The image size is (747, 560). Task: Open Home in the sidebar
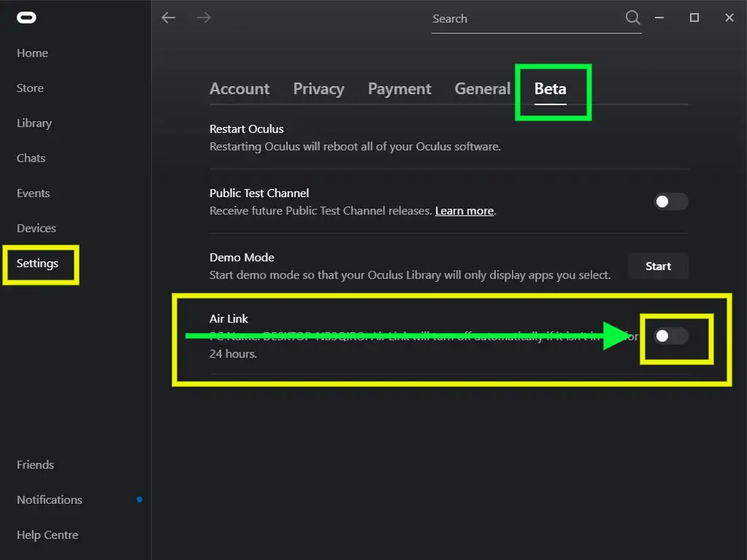[x=32, y=53]
